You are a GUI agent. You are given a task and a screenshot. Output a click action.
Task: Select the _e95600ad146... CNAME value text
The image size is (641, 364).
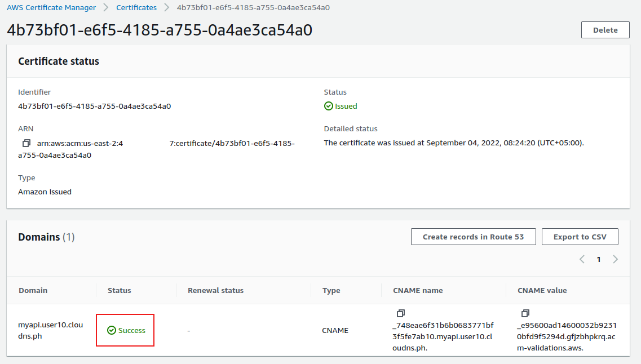tap(567, 336)
